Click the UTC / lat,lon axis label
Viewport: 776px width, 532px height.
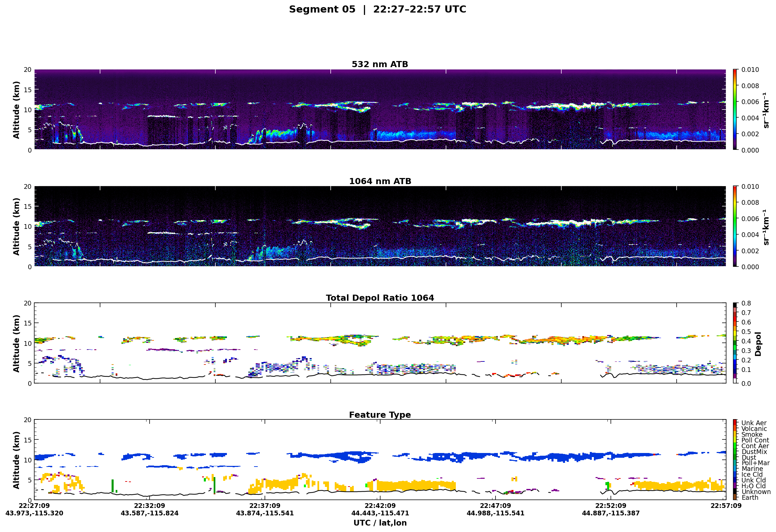380,523
